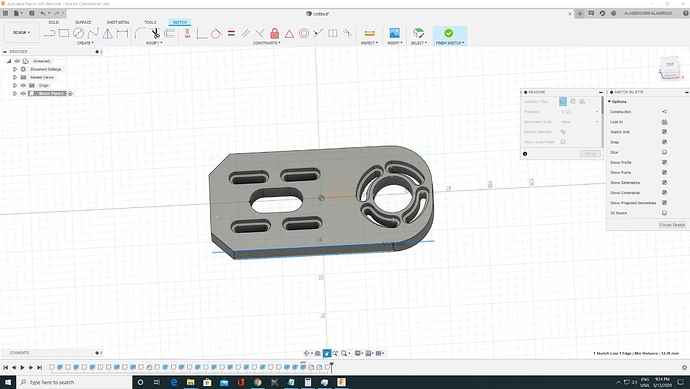Expand the Document Settings tree node
Image resolution: width=690 pixels, height=389 pixels.
[x=15, y=70]
